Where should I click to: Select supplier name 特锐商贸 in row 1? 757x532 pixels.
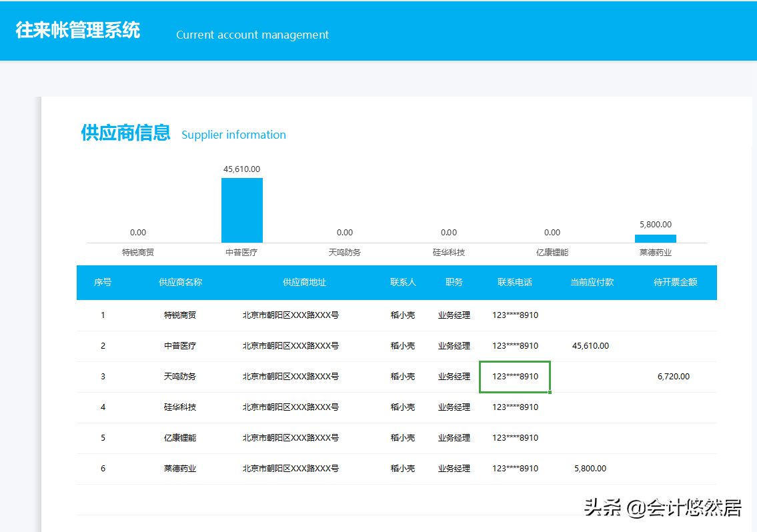(180, 315)
